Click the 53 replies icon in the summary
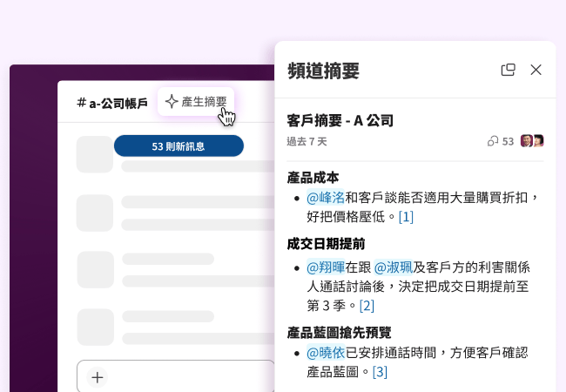This screenshot has width=566, height=392. tap(493, 141)
